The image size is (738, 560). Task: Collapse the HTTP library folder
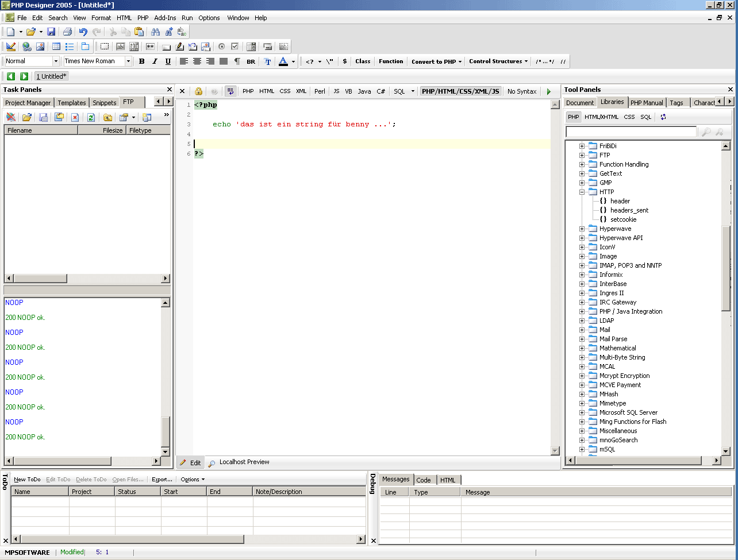(x=582, y=192)
